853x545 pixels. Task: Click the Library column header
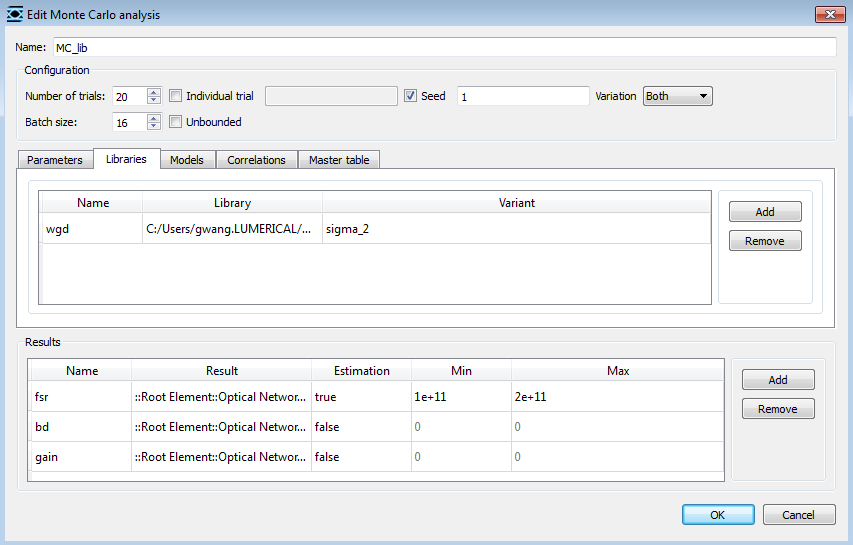232,203
